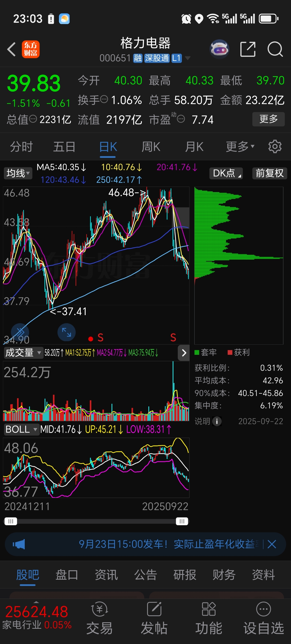Open chart settings gear icon

tap(275, 146)
